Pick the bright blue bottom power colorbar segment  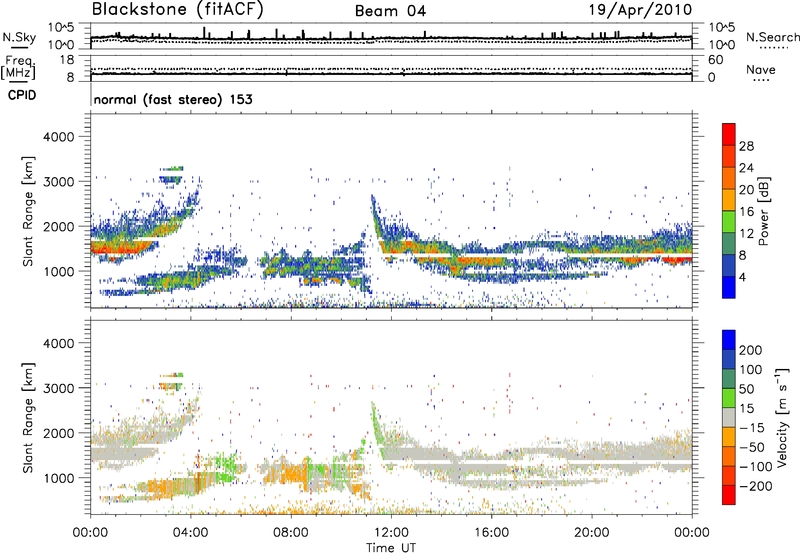point(729,288)
